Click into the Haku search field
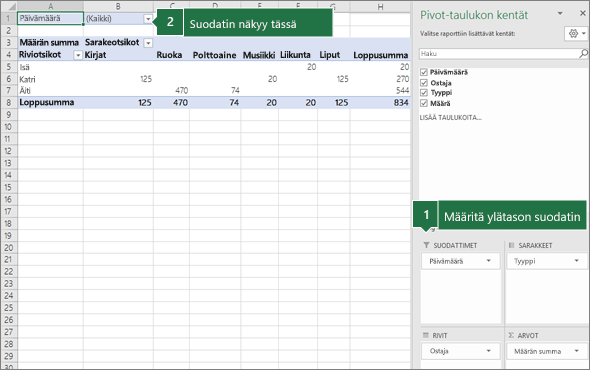 (x=499, y=53)
